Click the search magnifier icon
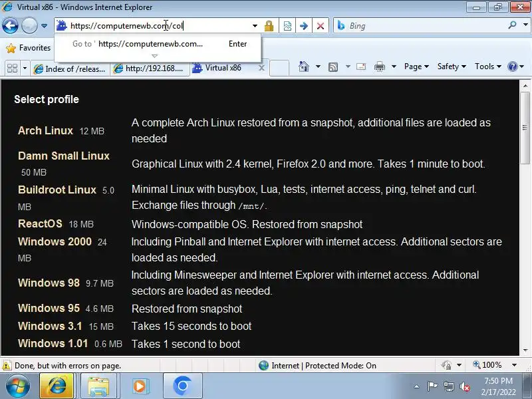532x399 pixels. click(x=512, y=25)
